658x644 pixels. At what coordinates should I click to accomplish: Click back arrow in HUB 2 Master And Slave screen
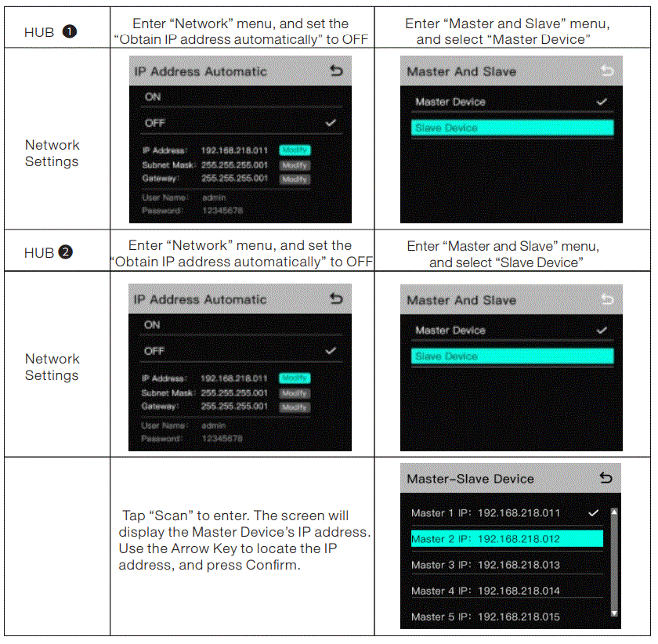607,299
